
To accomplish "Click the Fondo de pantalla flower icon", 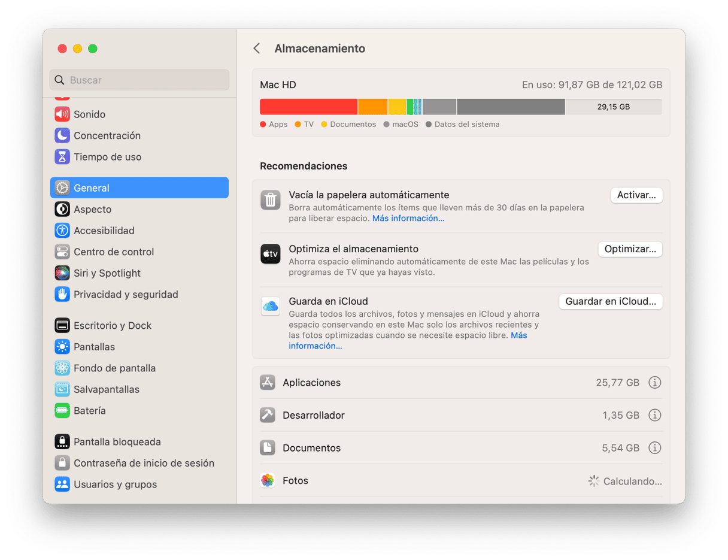I will (x=62, y=368).
